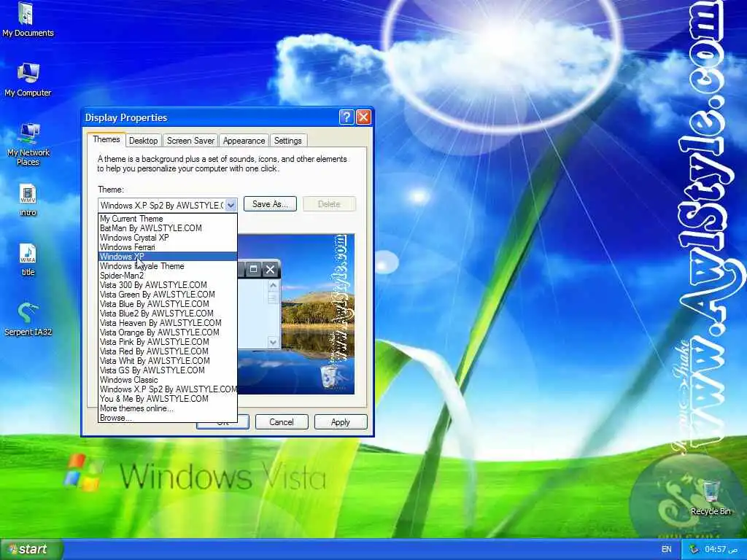747x560 pixels.
Task: Choose Vista Whit By AWLSTYLE.COM
Action: tap(167, 361)
